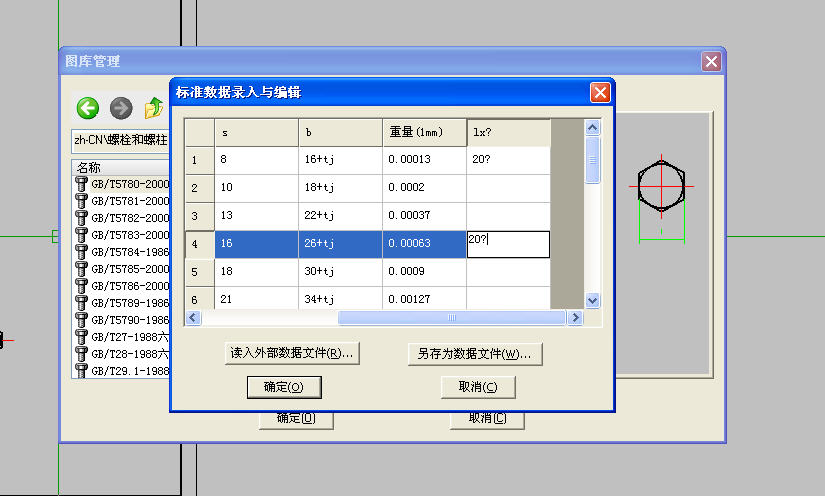
Task: Select the GB/T5786-2000 bolt item
Action: click(x=123, y=286)
